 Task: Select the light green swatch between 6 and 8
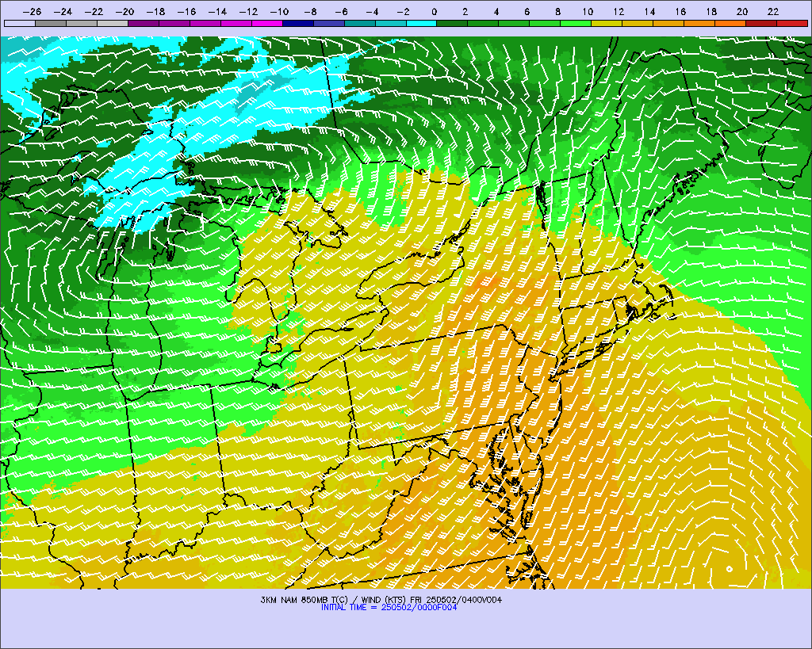tap(546, 23)
